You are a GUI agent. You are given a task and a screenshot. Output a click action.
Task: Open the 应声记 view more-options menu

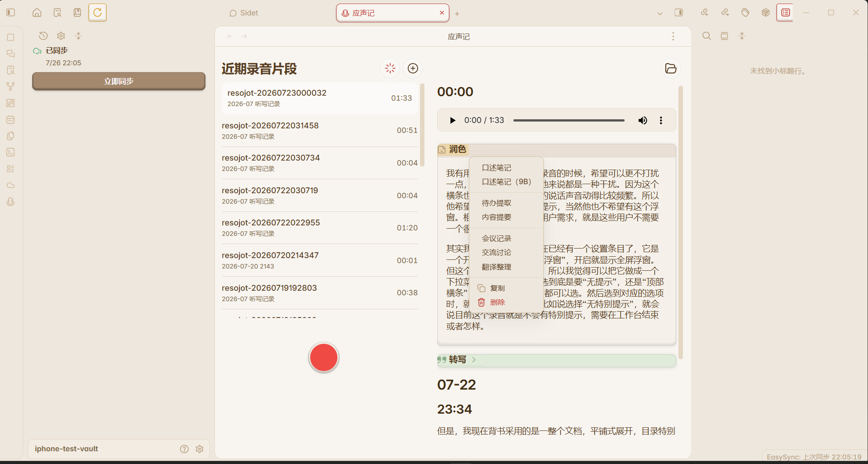(x=673, y=36)
